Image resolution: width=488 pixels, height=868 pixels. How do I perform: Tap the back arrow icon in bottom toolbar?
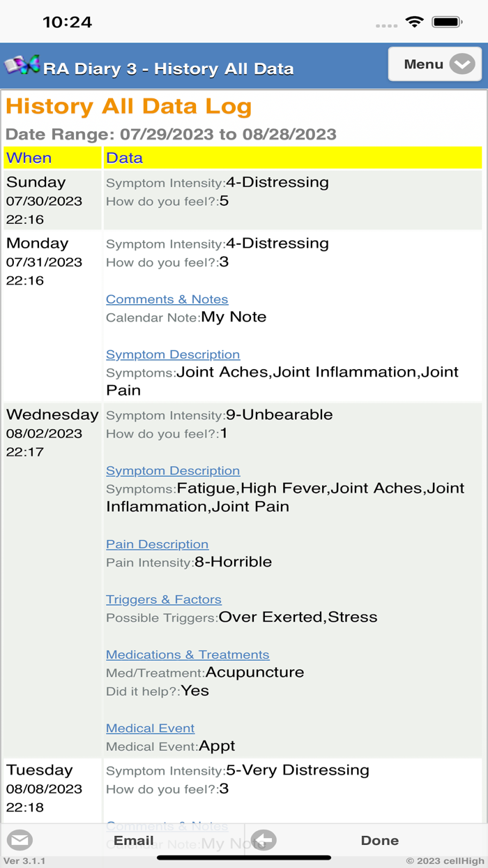pos(263,840)
